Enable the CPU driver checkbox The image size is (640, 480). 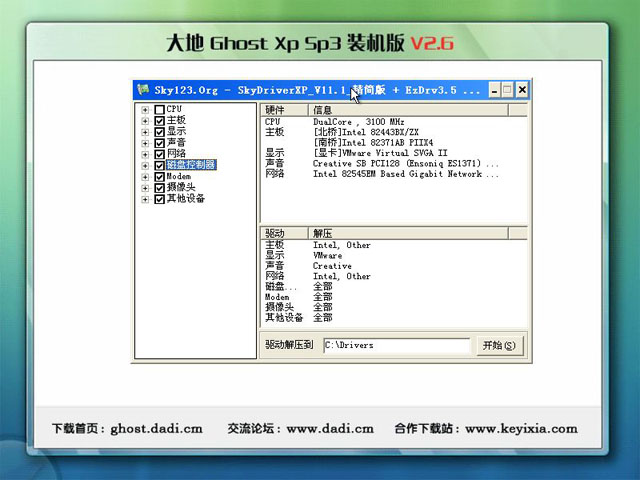(160, 109)
